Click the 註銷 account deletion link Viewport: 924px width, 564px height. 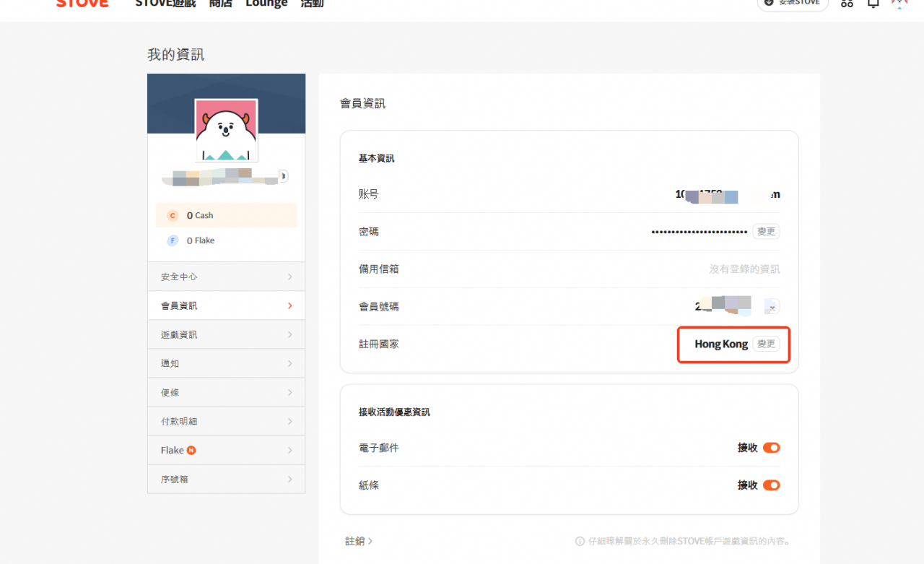click(357, 540)
